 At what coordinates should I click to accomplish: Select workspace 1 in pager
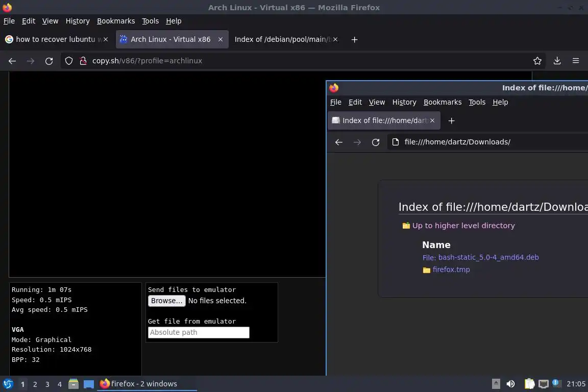pyautogui.click(x=22, y=384)
